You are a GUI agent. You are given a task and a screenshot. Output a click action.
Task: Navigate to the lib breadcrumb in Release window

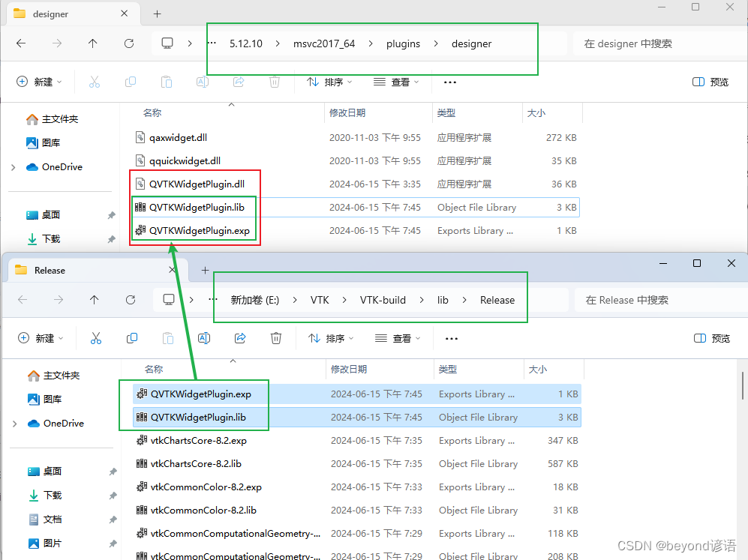click(x=443, y=301)
